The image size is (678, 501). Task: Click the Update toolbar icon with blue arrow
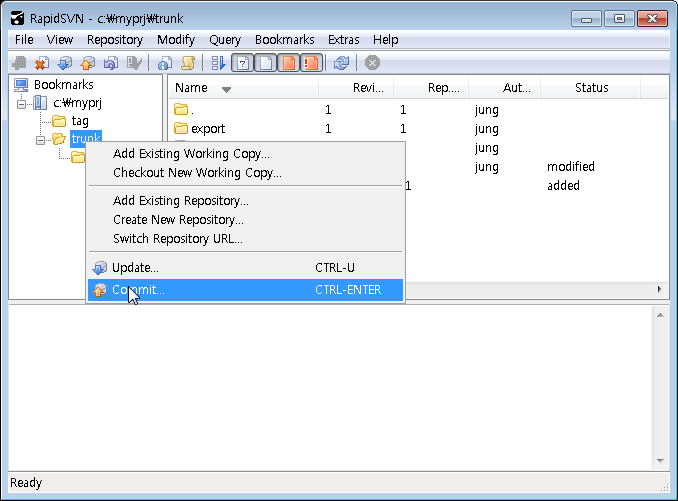(x=65, y=63)
